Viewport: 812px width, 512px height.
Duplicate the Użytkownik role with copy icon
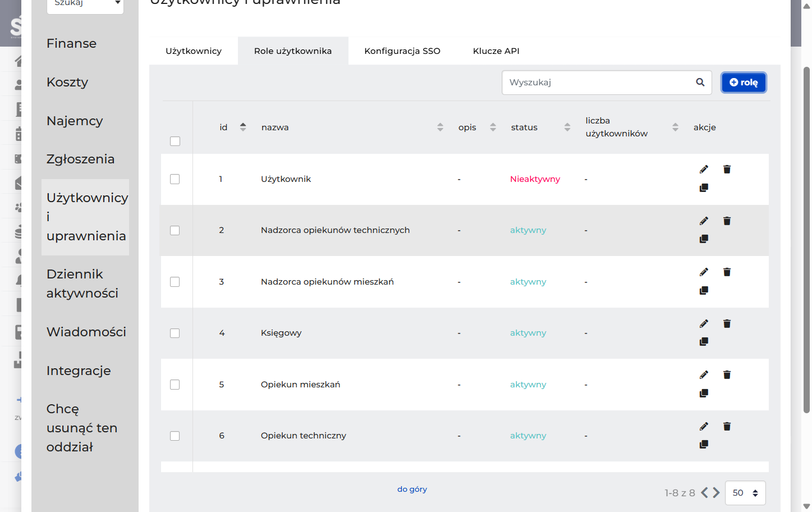click(x=704, y=188)
